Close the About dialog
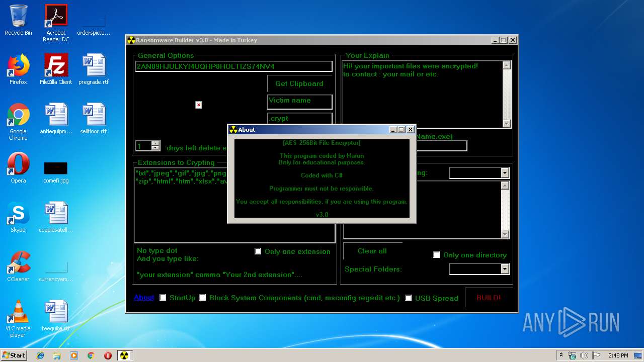This screenshot has width=644, height=362. tap(411, 130)
